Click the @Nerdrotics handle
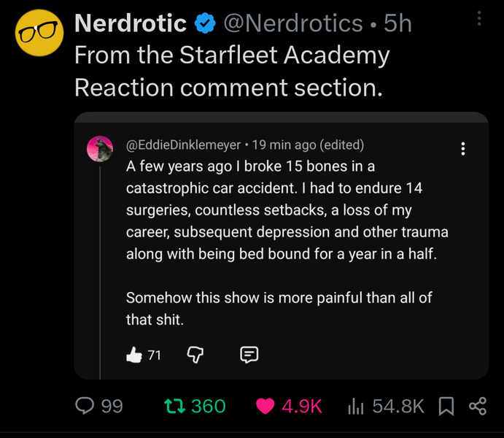This screenshot has height=438, width=504. [x=292, y=24]
